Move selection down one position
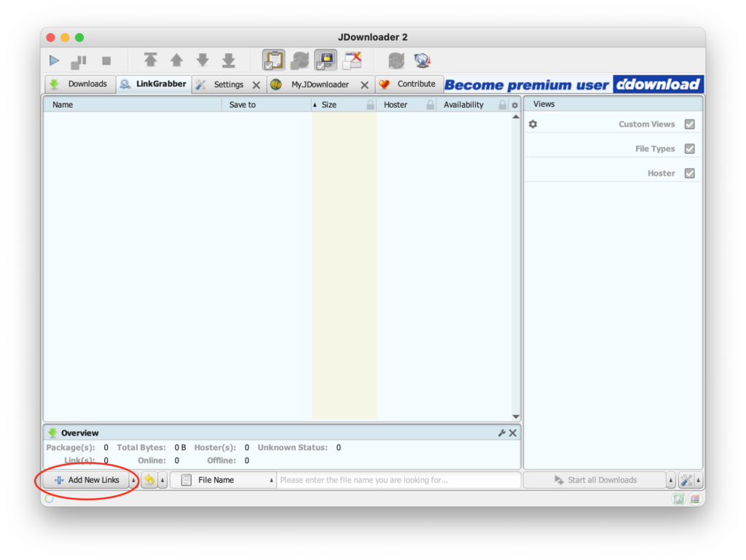 point(203,60)
